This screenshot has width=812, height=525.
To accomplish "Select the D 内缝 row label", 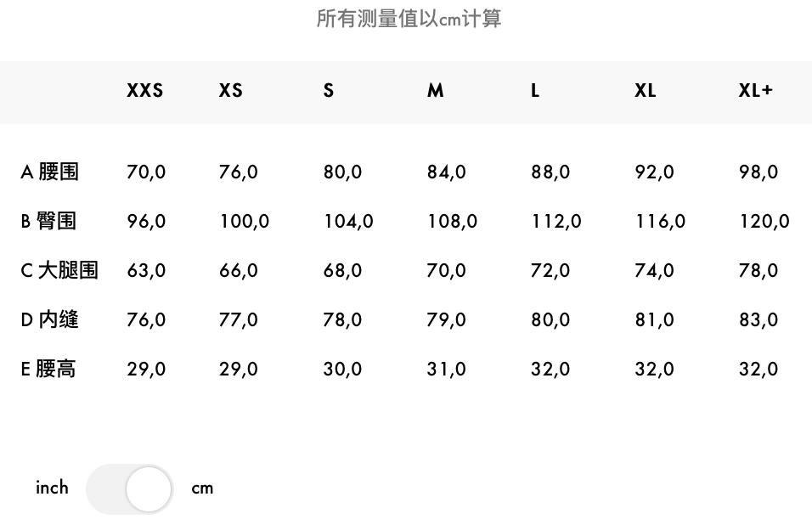I will 50,319.
